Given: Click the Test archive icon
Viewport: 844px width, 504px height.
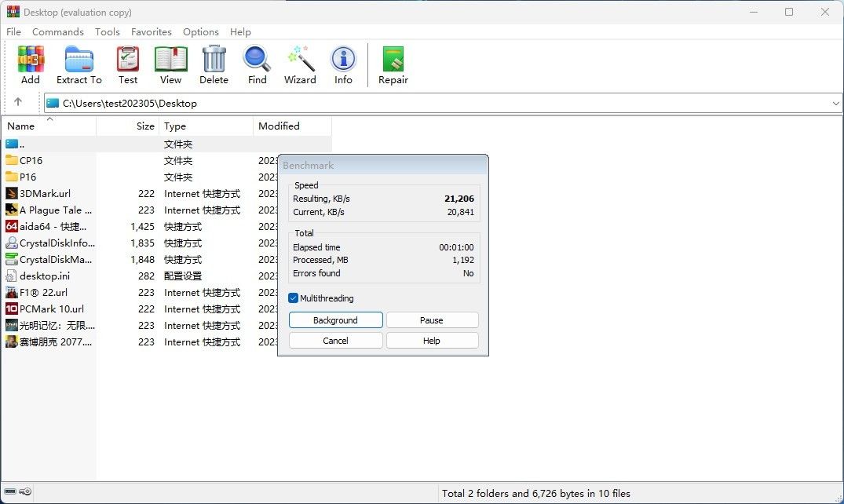Looking at the screenshot, I should [128, 60].
